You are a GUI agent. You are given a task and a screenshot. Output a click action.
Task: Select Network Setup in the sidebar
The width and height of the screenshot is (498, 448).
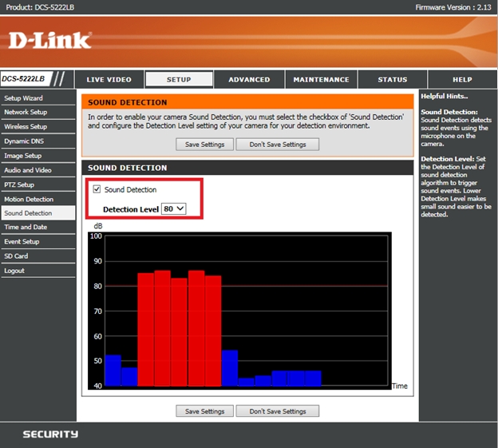[26, 113]
